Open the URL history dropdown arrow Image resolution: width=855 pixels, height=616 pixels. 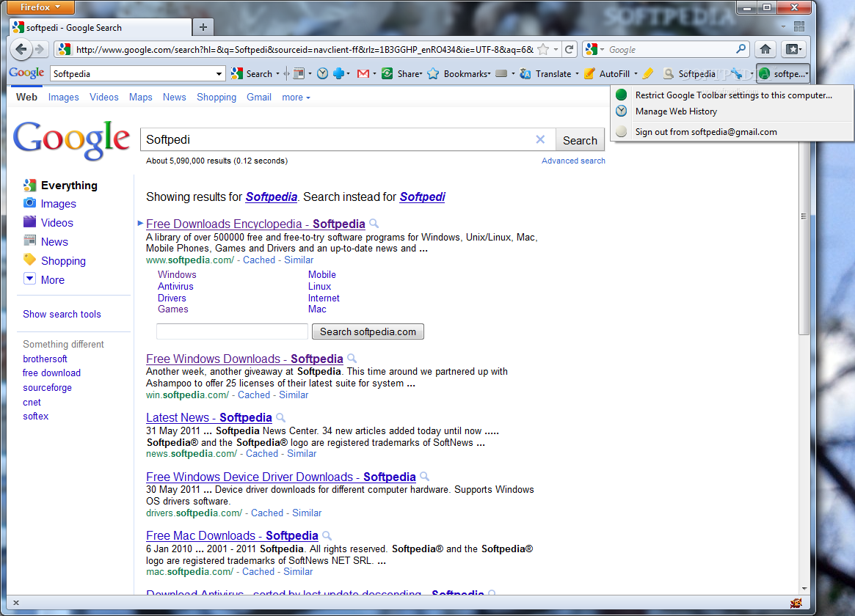point(556,50)
